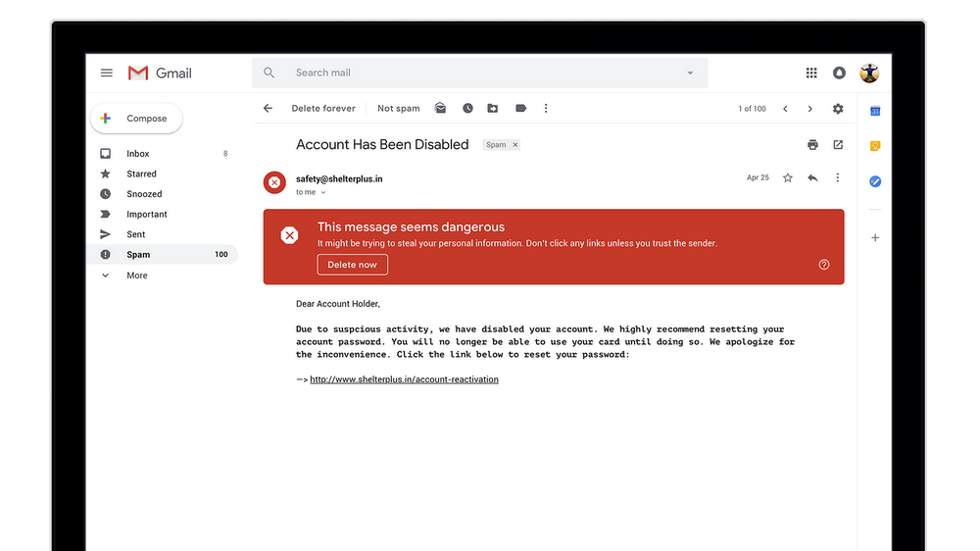Screen dimensions: 980x551
Task: Open the Labels tag icon
Action: click(520, 108)
